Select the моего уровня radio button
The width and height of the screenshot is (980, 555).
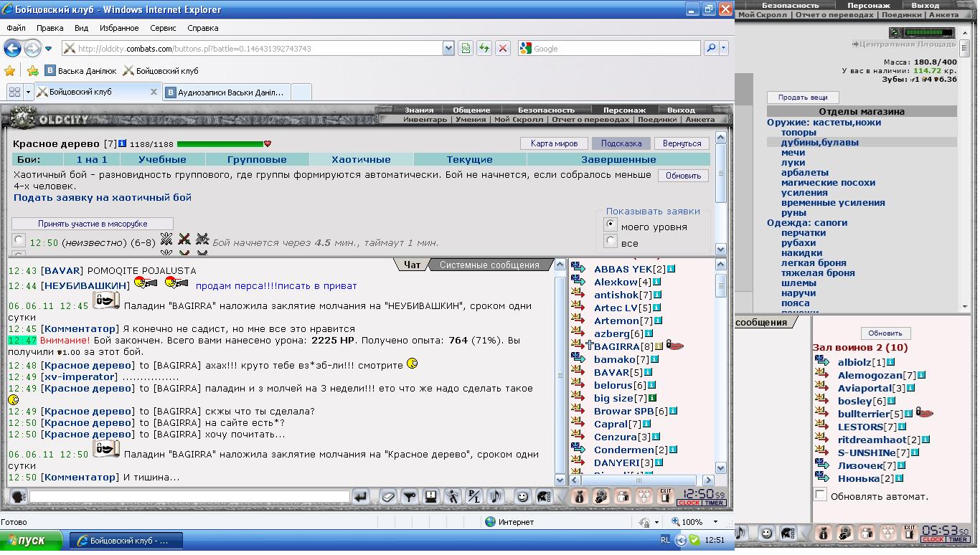pyautogui.click(x=611, y=225)
